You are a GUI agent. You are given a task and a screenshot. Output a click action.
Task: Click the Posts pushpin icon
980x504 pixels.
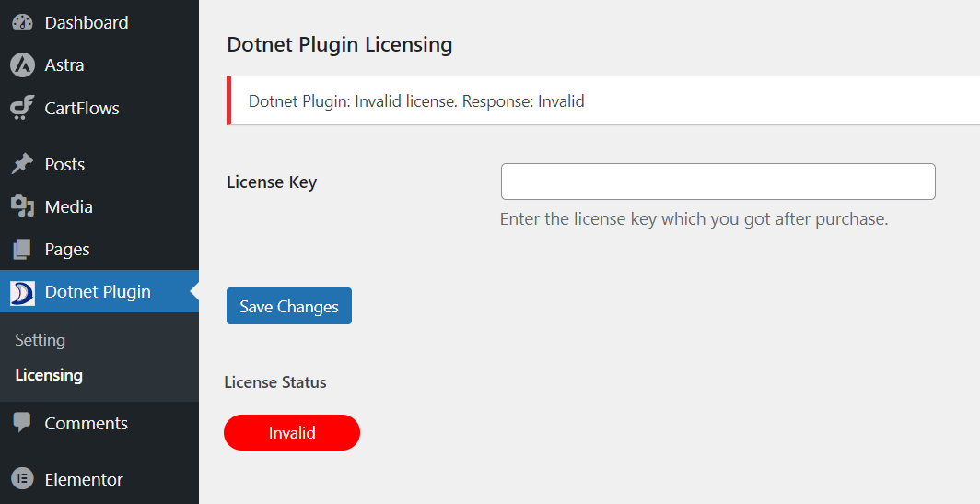click(22, 164)
